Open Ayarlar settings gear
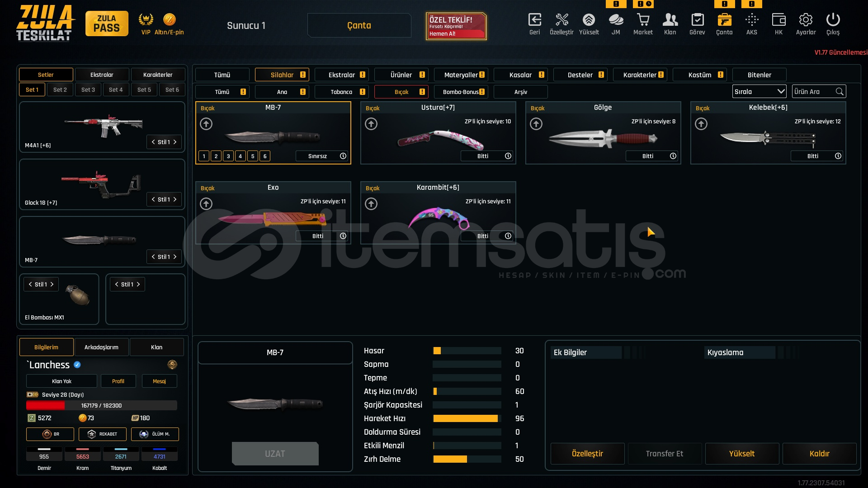This screenshot has width=868, height=488. click(806, 20)
